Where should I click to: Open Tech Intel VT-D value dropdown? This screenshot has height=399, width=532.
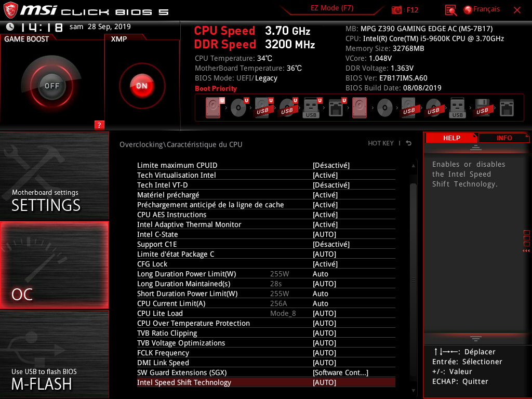pyautogui.click(x=331, y=185)
